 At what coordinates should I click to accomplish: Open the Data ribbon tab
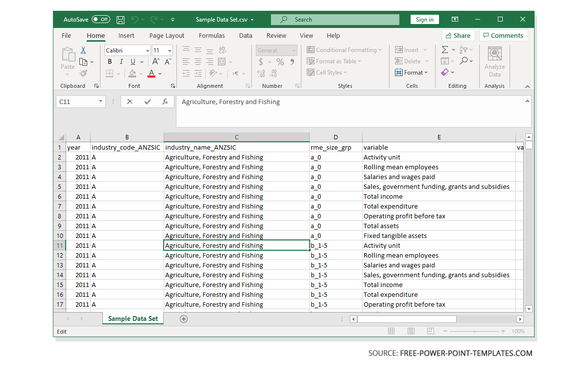tap(245, 35)
